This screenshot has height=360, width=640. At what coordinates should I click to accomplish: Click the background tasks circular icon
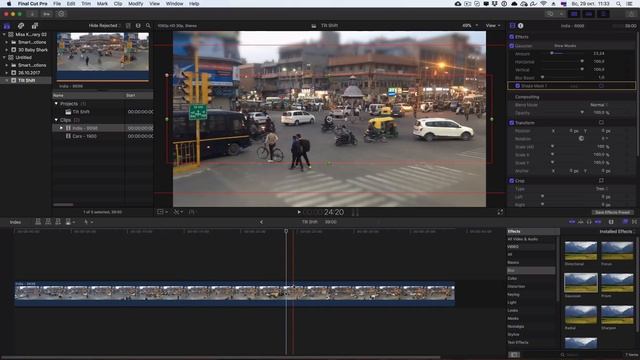point(61,14)
